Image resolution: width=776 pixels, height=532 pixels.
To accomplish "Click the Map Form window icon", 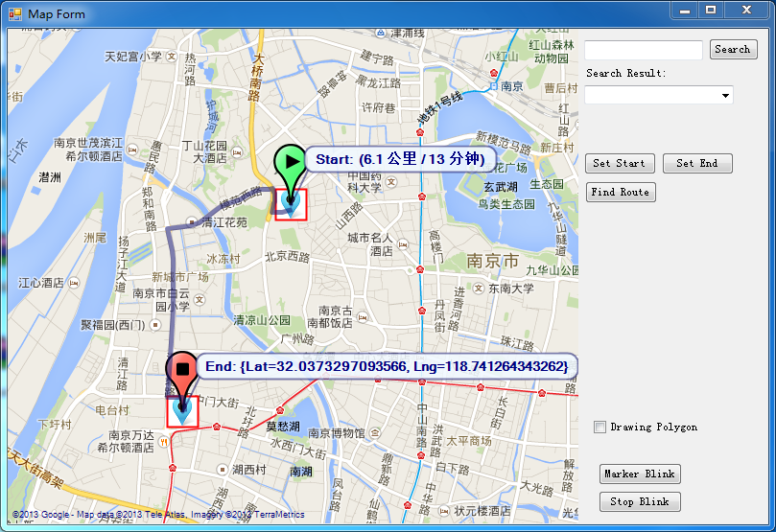I will point(15,14).
